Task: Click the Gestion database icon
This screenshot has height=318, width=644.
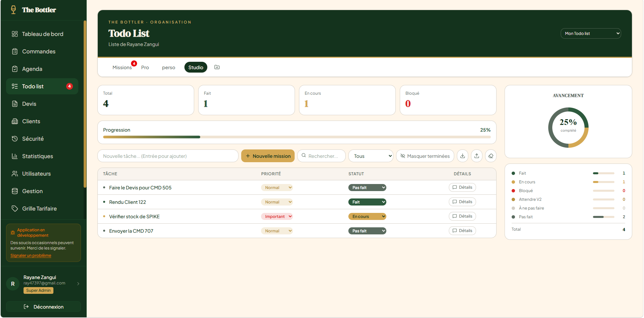Action: (x=15, y=191)
